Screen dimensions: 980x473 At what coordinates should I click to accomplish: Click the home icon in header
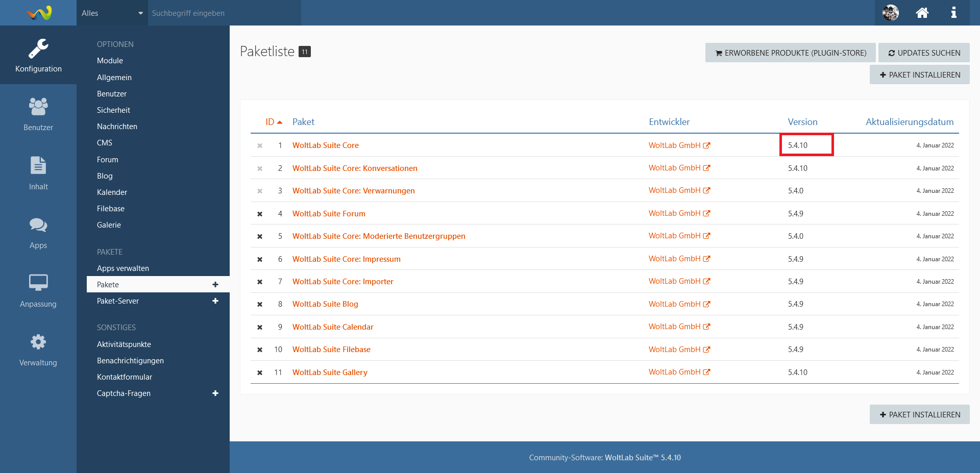click(922, 13)
